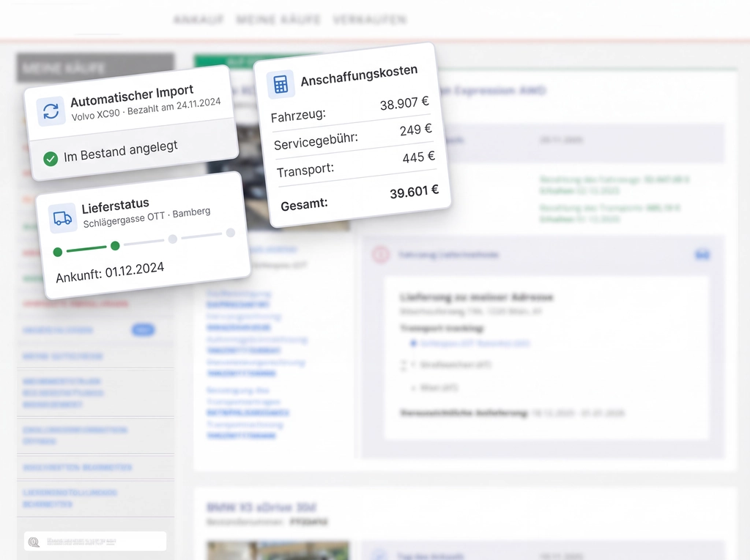Click the last grey step of delivery progress
The width and height of the screenshot is (750, 560).
tap(230, 233)
